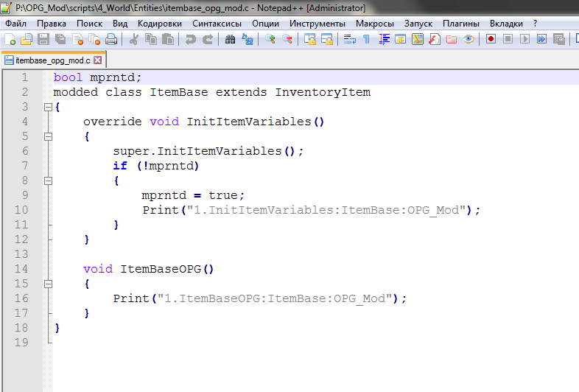Open Find dialog via the binoculars icon
This screenshot has width=579, height=392.
pyautogui.click(x=230, y=39)
